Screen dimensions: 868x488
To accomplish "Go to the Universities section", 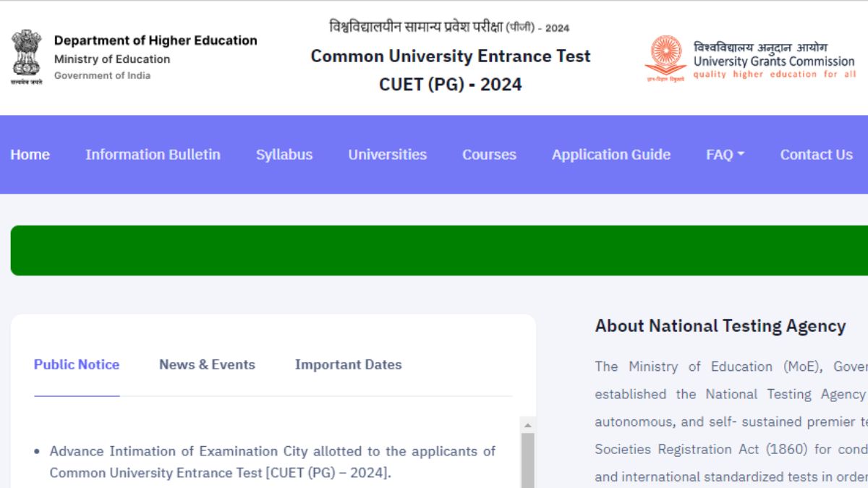I will (x=388, y=154).
